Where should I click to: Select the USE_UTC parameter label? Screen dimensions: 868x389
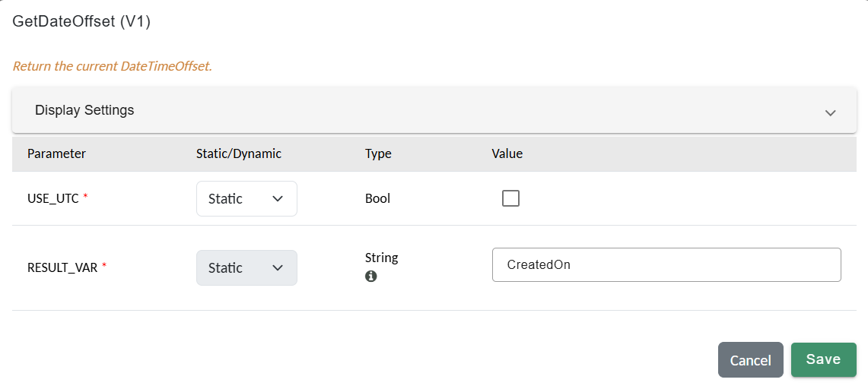[53, 198]
